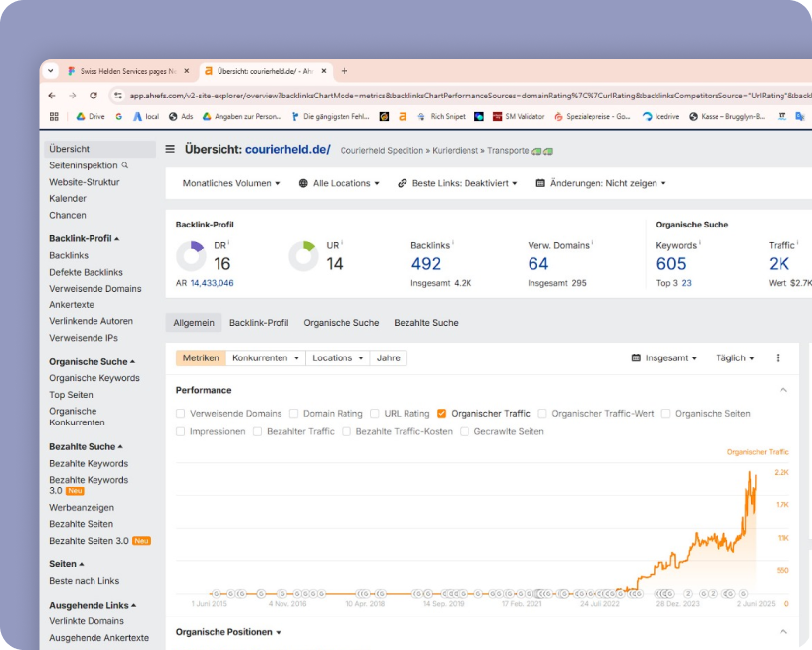The height and width of the screenshot is (650, 812).
Task: Switch to the Bezahlte Suche tab
Action: coord(425,323)
